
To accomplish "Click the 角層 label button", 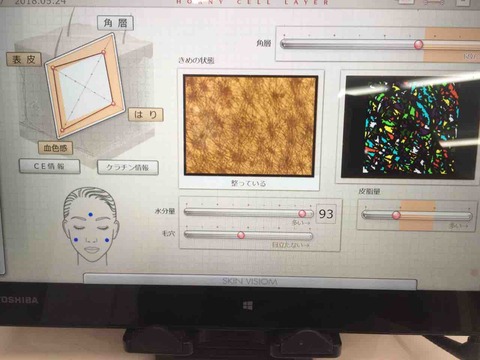I will click(x=116, y=23).
